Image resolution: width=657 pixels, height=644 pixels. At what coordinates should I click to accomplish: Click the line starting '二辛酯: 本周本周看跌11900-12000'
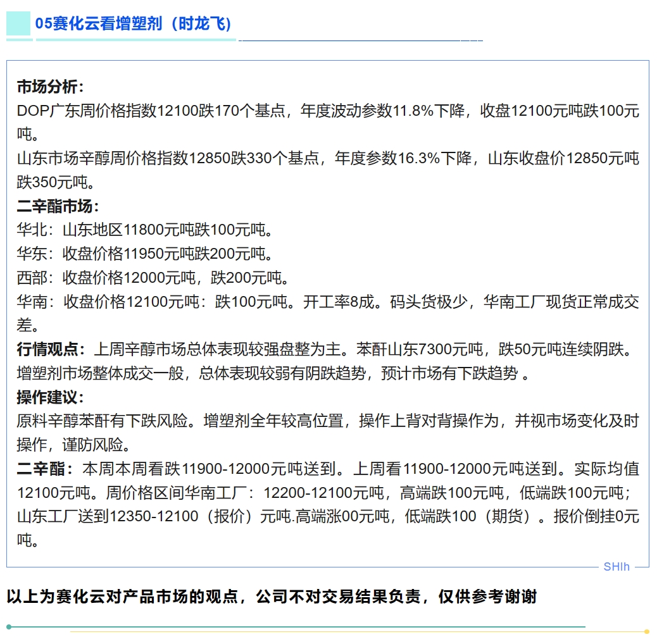328,469
